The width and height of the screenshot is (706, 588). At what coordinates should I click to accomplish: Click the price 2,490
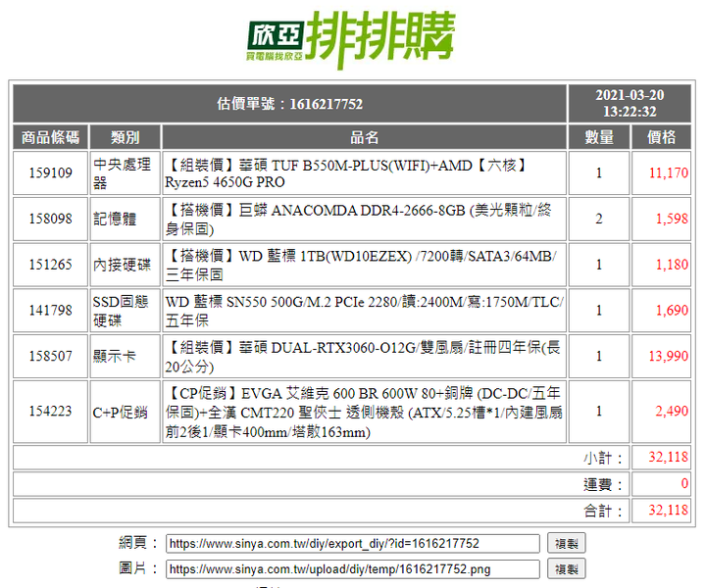[x=672, y=412]
